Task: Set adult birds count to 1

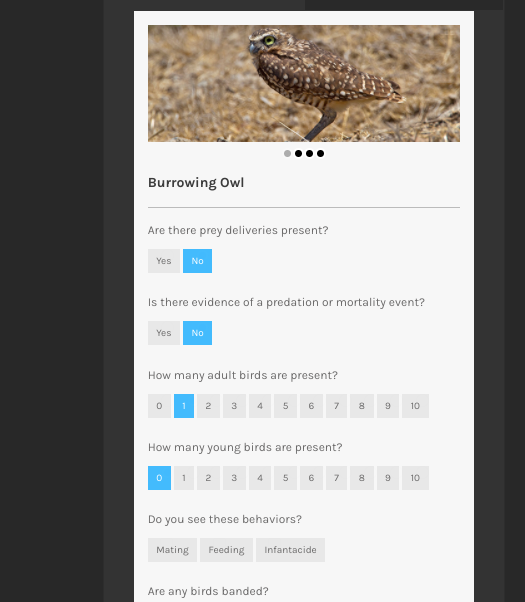Action: (x=184, y=406)
